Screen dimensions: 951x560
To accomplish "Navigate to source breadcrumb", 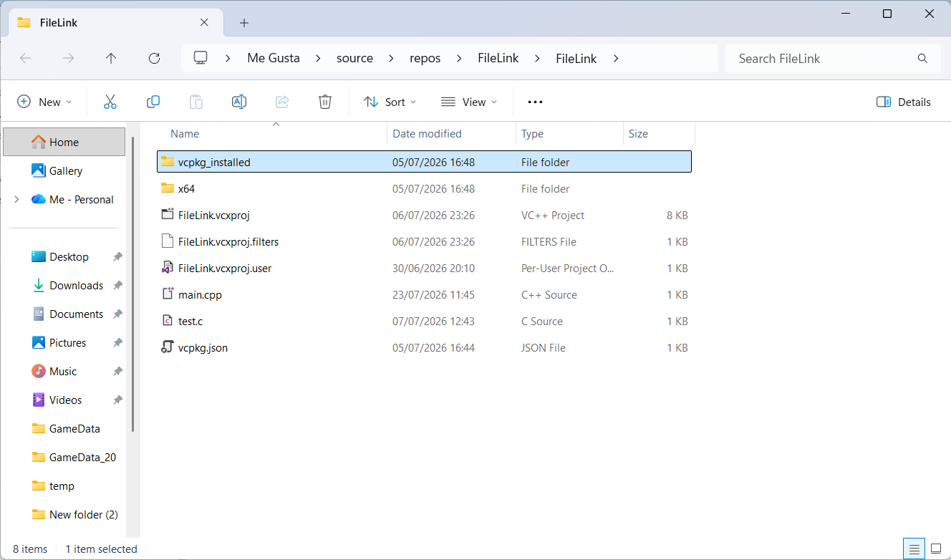I will click(x=354, y=59).
